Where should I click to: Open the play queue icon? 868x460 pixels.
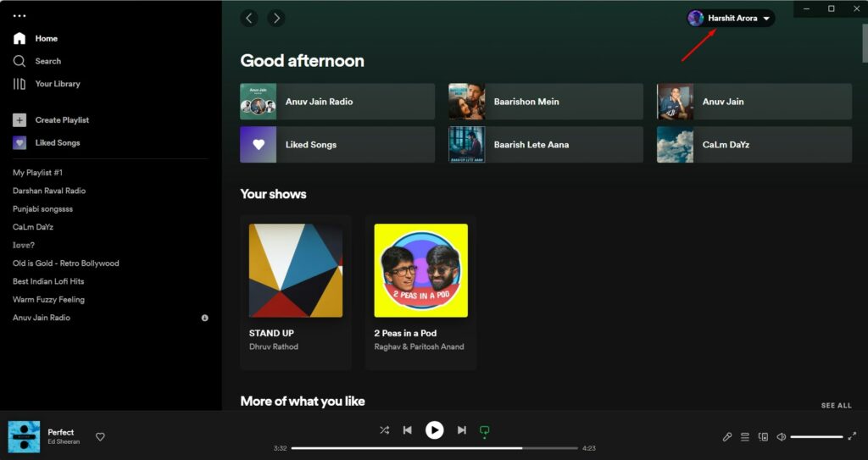[745, 437]
